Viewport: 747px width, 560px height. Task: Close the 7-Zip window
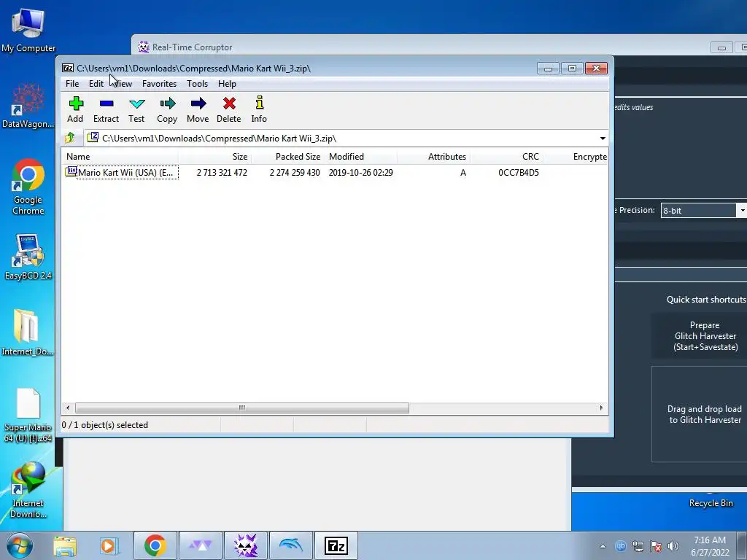coord(596,69)
